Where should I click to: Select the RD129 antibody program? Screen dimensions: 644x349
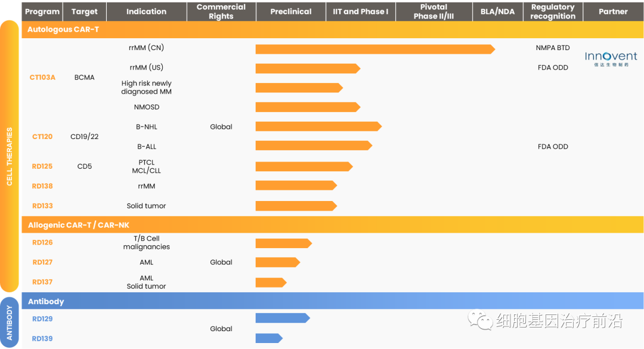(42, 319)
